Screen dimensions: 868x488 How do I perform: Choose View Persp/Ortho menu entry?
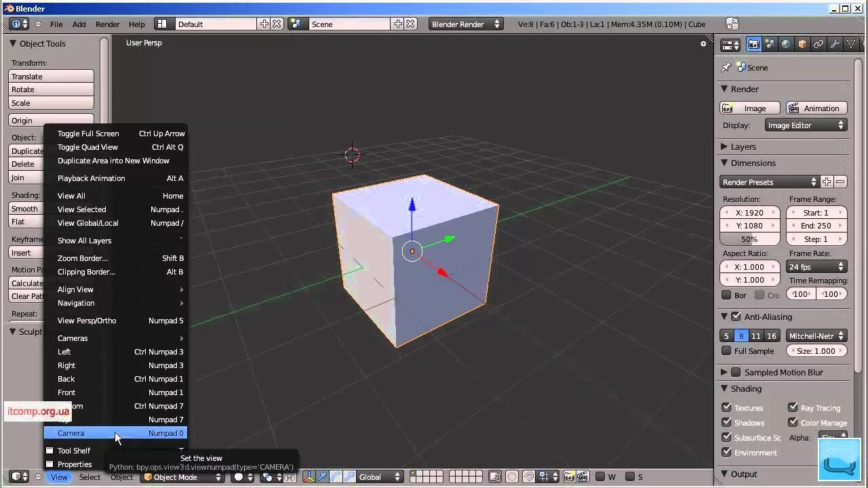[115, 321]
